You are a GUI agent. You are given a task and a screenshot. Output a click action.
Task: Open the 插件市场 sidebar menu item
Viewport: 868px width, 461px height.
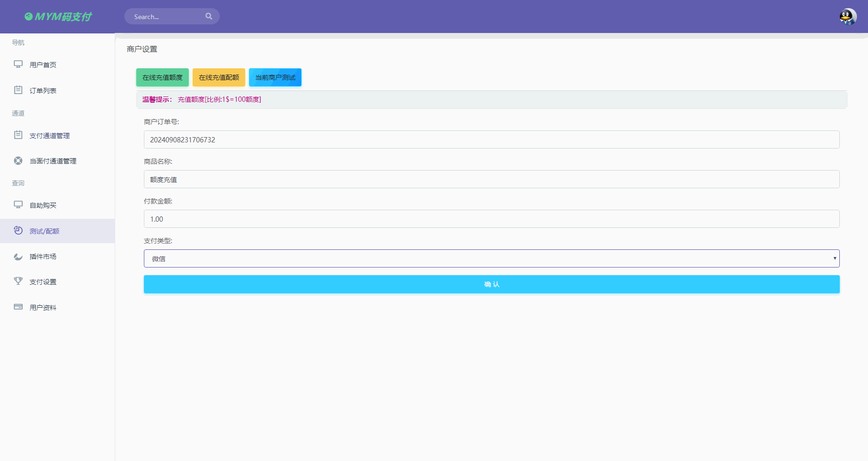[43, 257]
